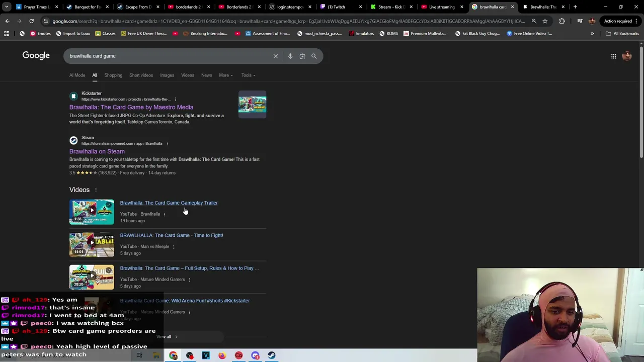Open Full Setup, Rules video link

pos(189,268)
